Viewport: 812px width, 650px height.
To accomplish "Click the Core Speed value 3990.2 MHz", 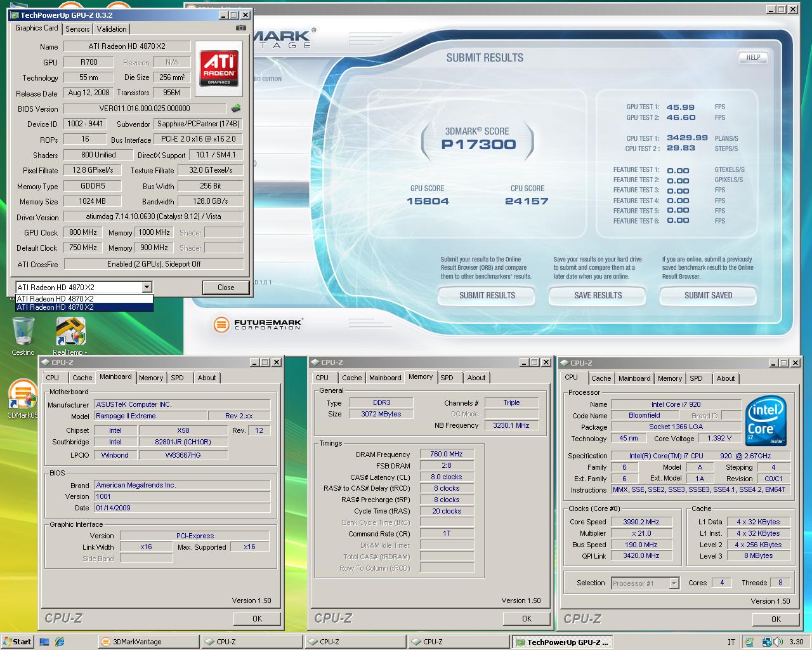I will click(x=641, y=522).
